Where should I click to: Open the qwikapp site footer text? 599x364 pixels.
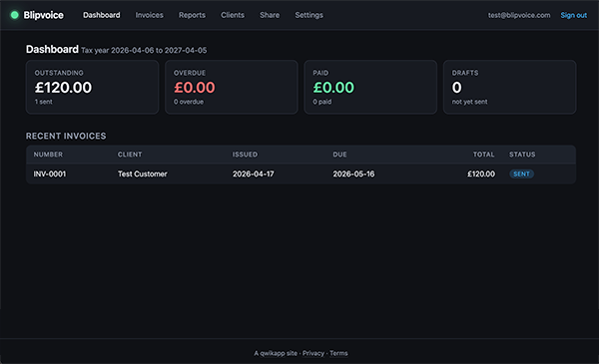tap(276, 353)
